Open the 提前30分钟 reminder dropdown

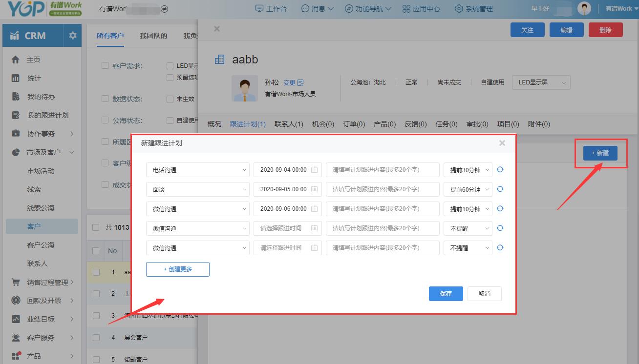click(x=468, y=169)
